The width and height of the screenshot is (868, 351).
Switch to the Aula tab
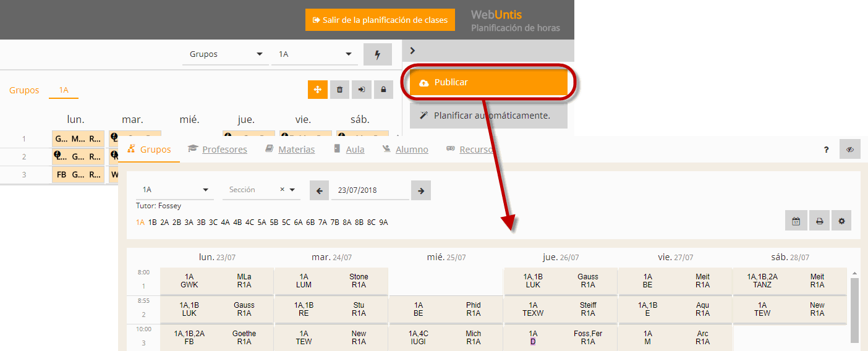(349, 150)
